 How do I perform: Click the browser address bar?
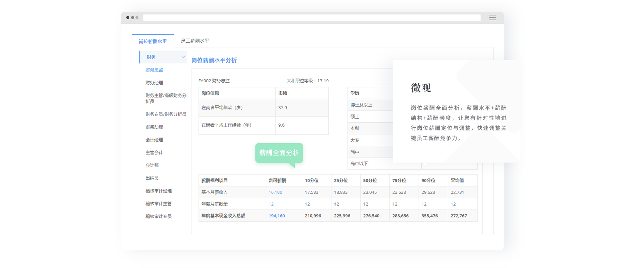(312, 18)
